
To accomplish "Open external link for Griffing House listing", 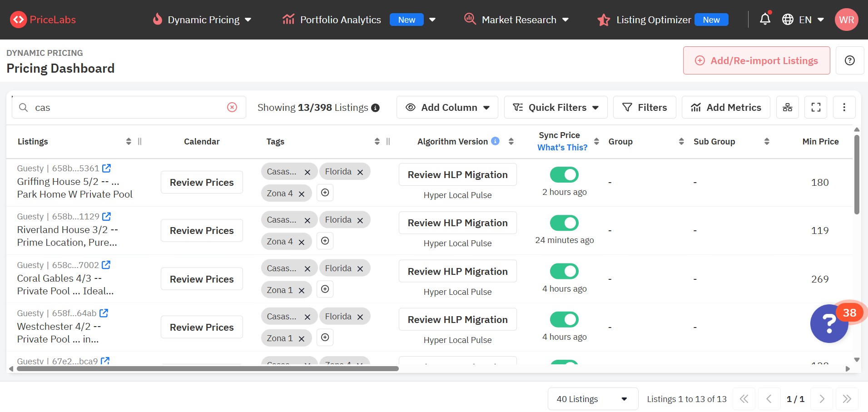I will pos(107,168).
